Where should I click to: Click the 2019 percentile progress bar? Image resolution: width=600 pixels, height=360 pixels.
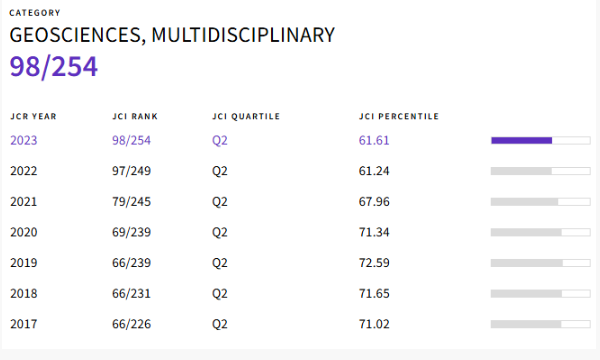[x=541, y=263]
